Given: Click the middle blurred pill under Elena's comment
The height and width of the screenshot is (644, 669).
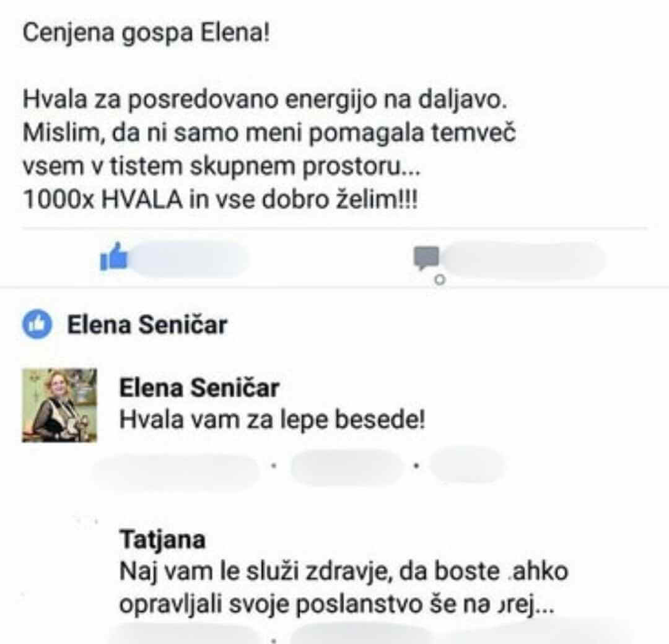Looking at the screenshot, I should tap(346, 467).
